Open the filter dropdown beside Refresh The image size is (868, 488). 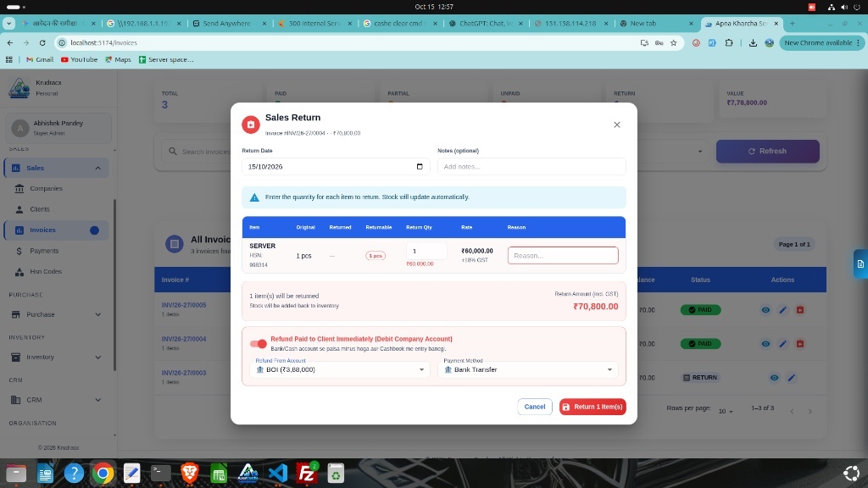point(699,152)
